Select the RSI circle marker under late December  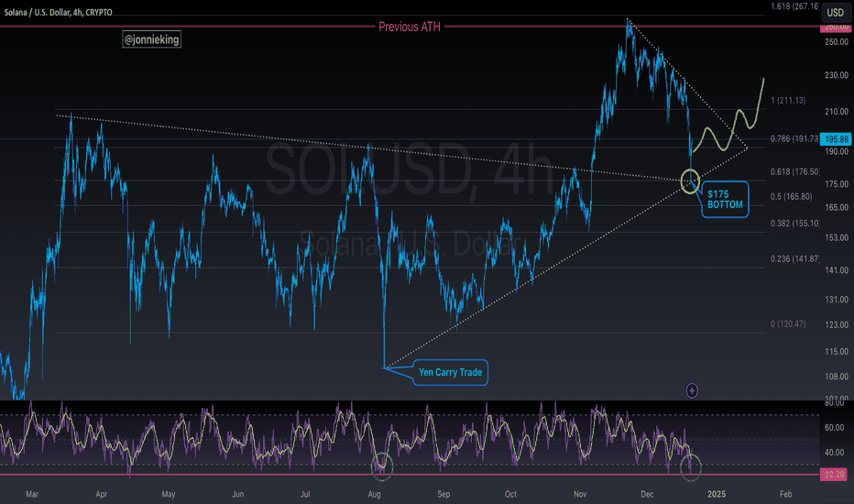coord(691,467)
